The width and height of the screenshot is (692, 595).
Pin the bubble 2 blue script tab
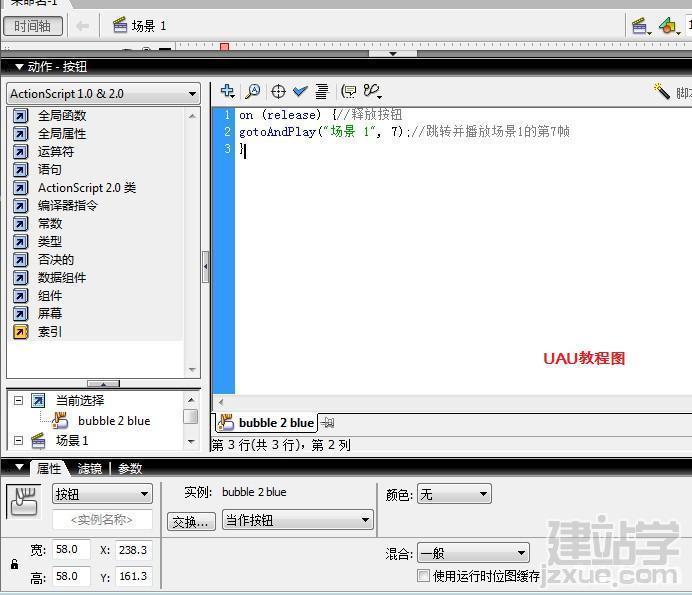click(327, 423)
